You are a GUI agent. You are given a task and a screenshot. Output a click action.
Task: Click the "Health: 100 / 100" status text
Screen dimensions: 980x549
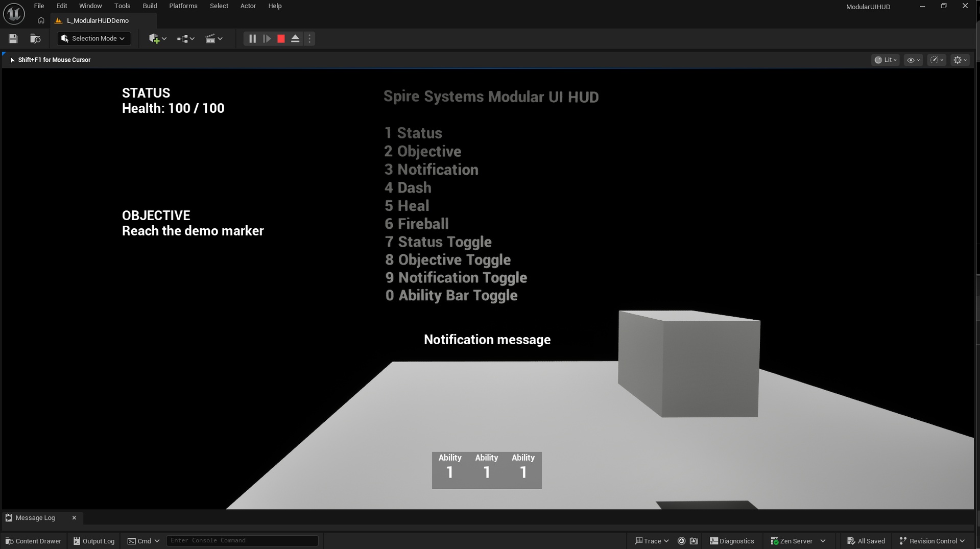coord(173,109)
